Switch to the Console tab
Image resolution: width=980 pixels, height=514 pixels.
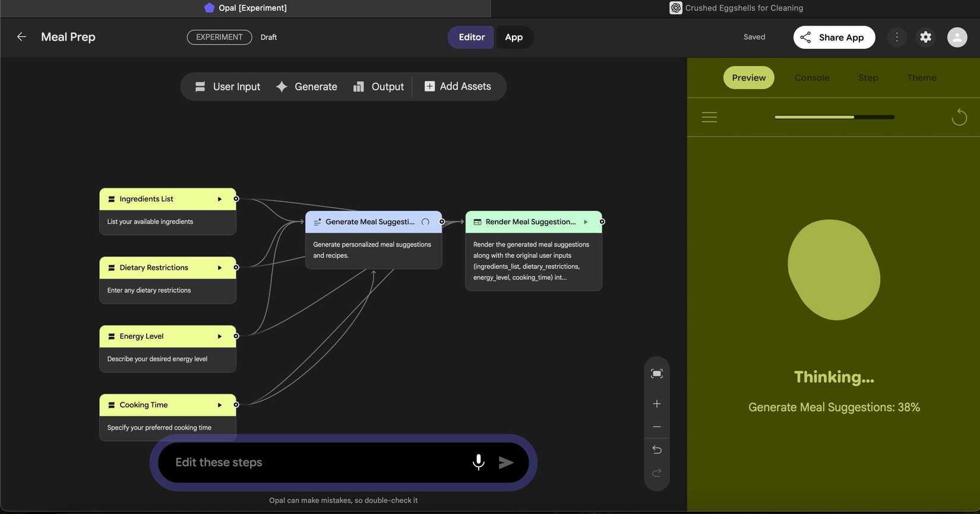(x=811, y=78)
